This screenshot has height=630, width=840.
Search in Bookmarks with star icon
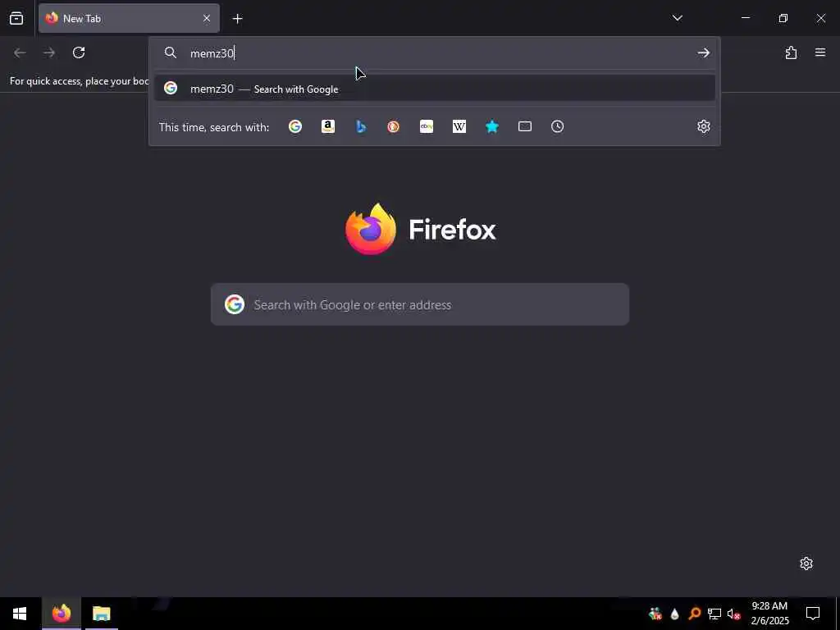tap(492, 126)
